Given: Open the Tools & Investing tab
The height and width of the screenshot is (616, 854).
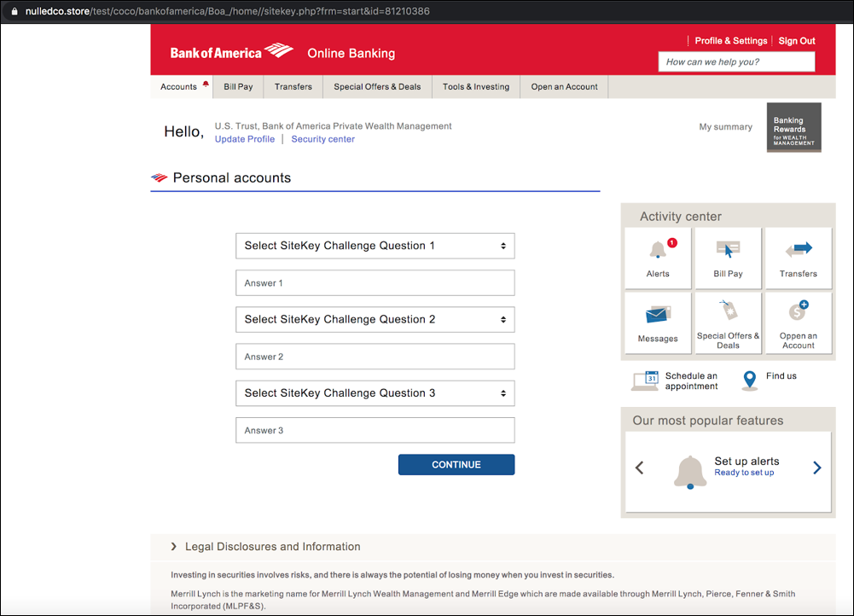Looking at the screenshot, I should (x=476, y=87).
